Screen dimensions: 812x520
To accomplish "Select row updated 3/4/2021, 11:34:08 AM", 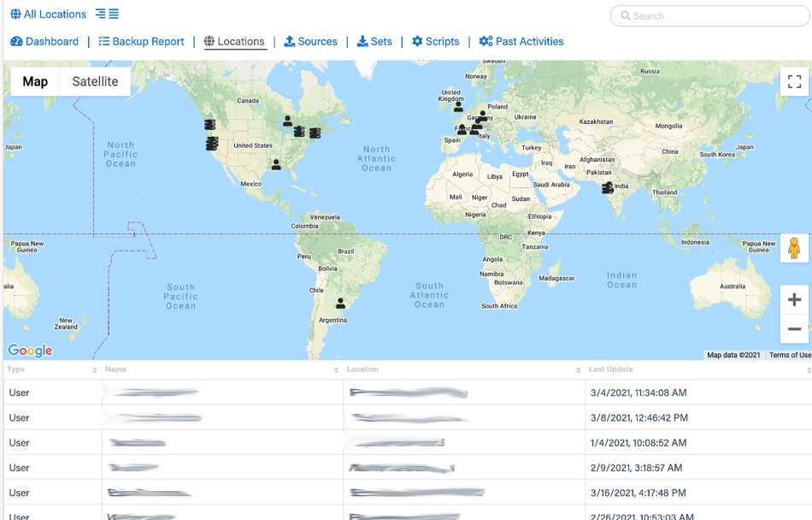I will click(408, 393).
